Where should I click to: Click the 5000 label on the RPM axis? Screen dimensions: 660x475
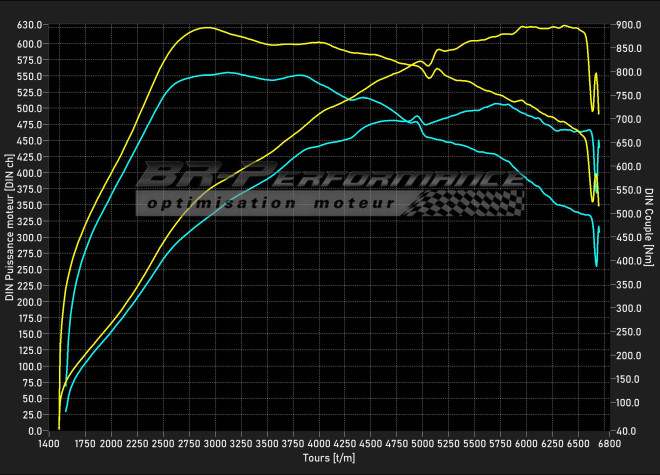click(x=422, y=443)
